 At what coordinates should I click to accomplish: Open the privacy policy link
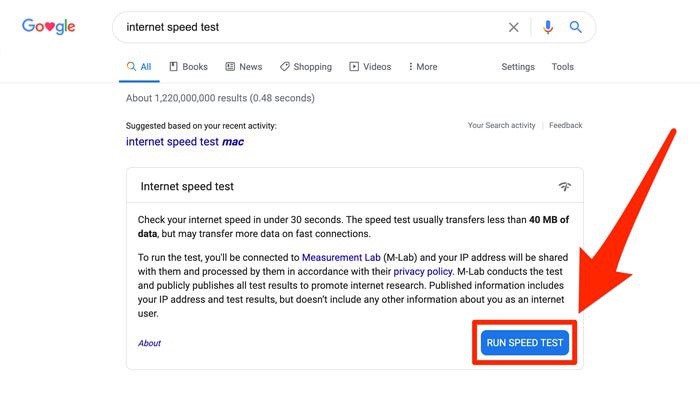click(422, 271)
